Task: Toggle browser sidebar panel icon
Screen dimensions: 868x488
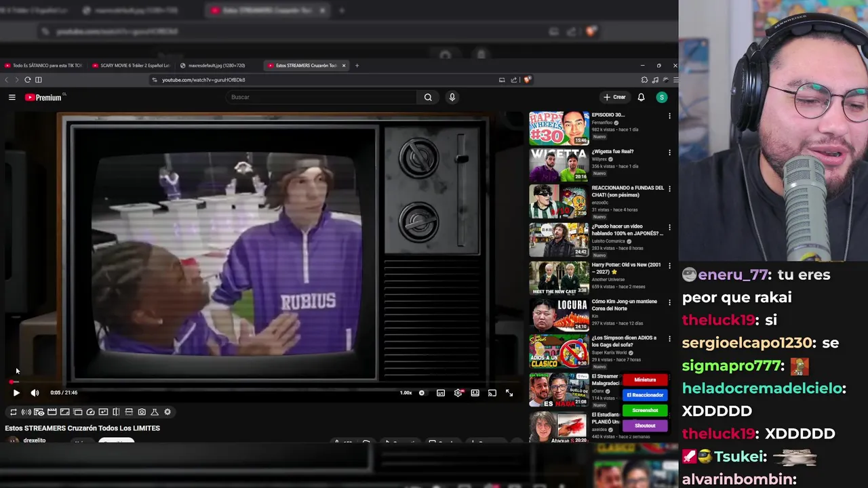Action: tap(39, 79)
